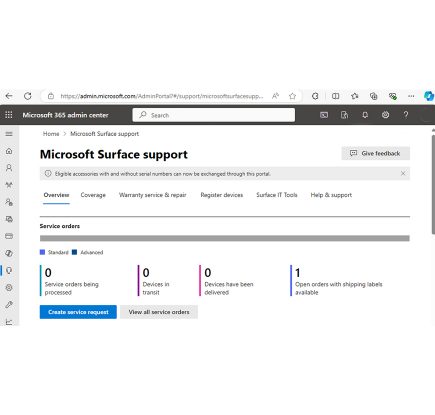Click the page vertical scrollbar
This screenshot has height=415, width=435.
click(x=433, y=184)
